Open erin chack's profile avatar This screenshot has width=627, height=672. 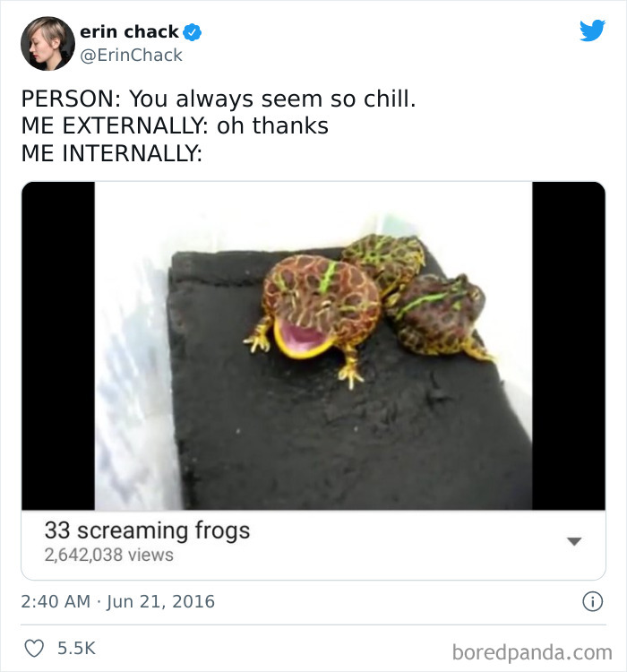click(47, 44)
